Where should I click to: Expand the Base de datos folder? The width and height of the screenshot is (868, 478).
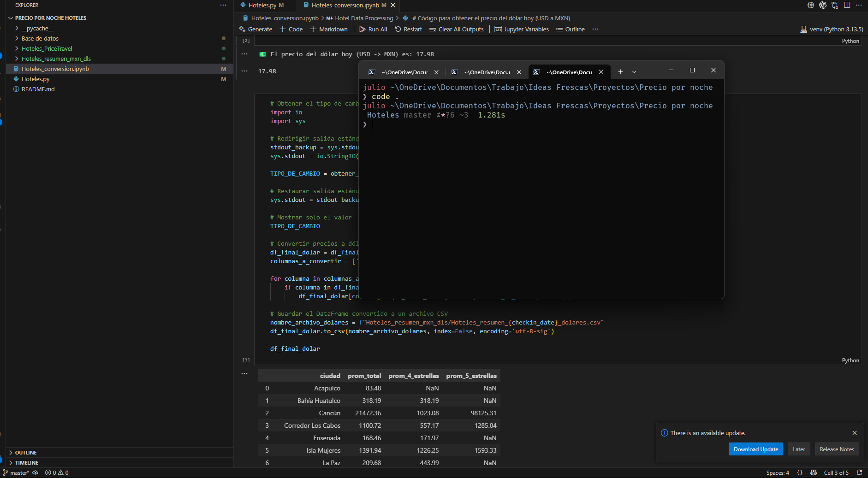pyautogui.click(x=40, y=38)
